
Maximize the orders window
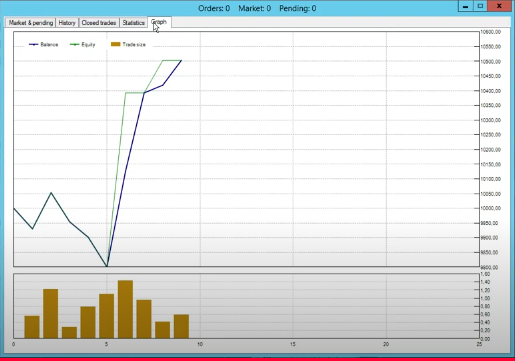480,6
